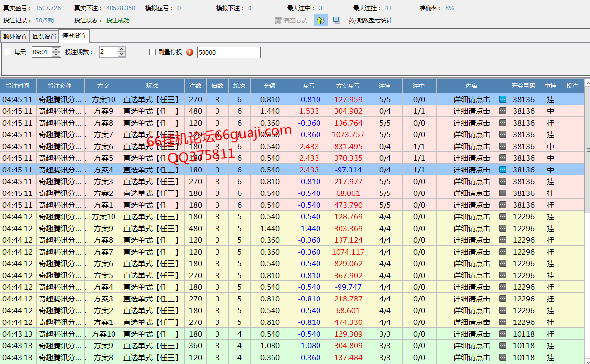
Task: Open detail icon for 04:44:12 方案4 row
Action: click(503, 287)
